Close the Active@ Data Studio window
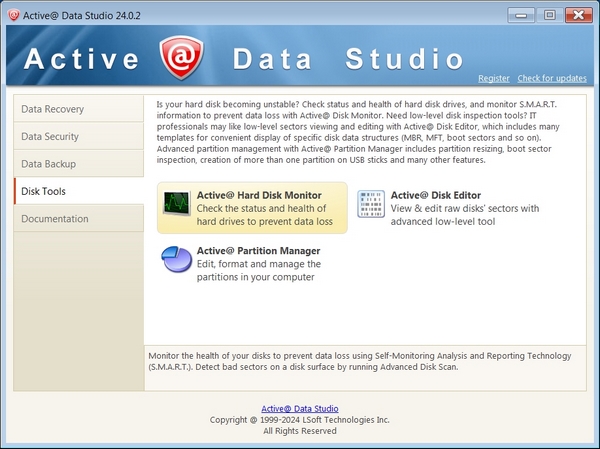Screen dimensions: 600x449 [x=579, y=15]
